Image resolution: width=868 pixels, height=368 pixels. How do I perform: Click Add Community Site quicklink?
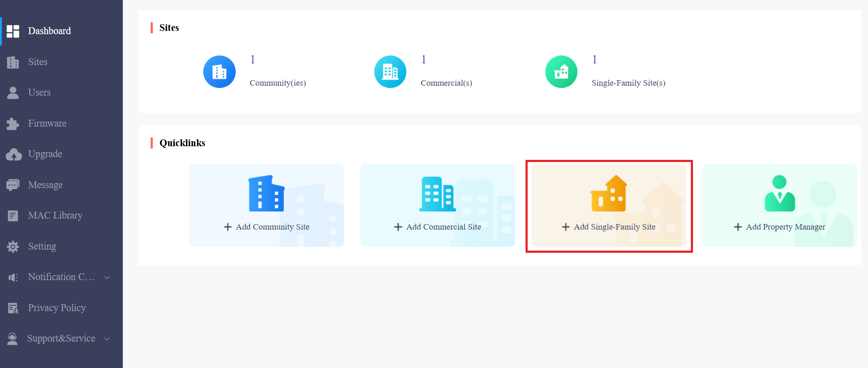(267, 205)
